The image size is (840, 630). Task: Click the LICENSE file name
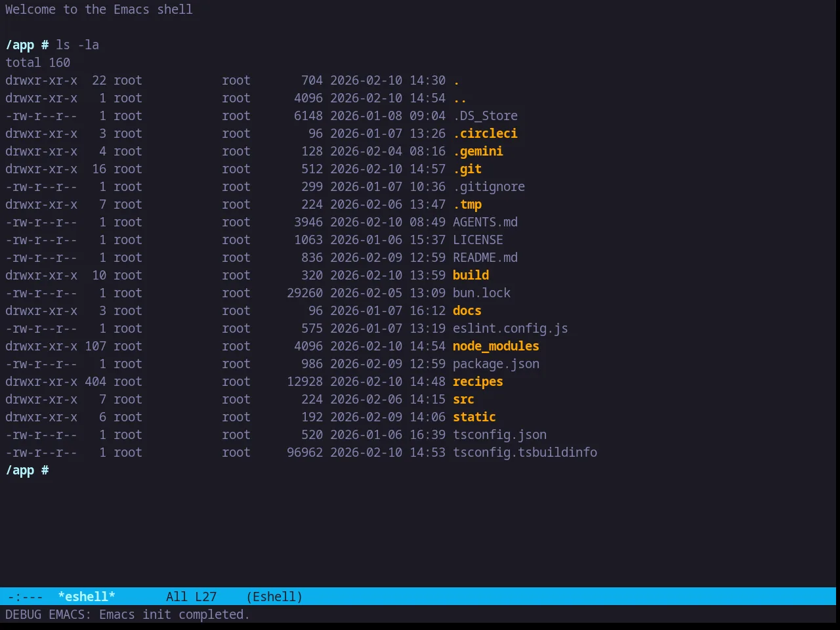coord(478,240)
